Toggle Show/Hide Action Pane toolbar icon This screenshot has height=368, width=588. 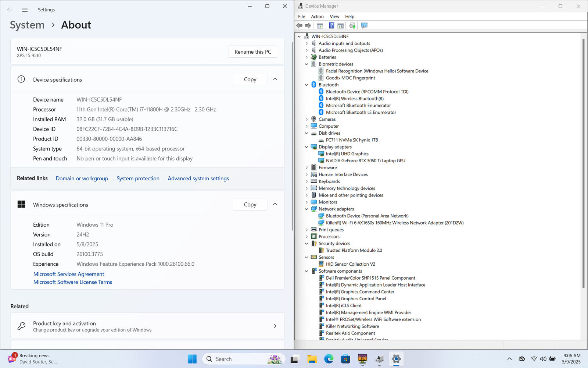tap(341, 26)
